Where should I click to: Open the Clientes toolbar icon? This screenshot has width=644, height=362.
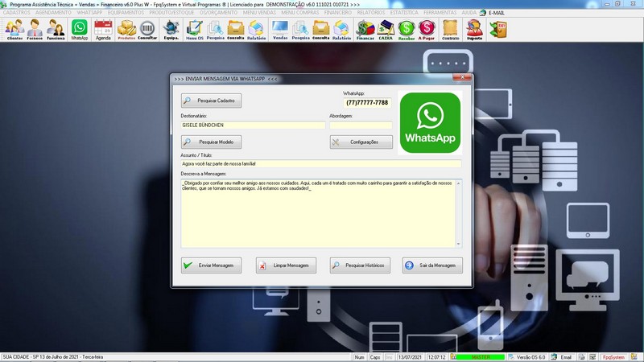[x=14, y=30]
